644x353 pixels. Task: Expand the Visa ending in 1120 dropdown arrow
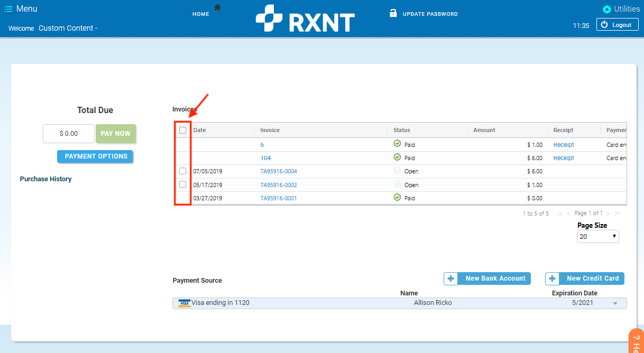coord(615,303)
